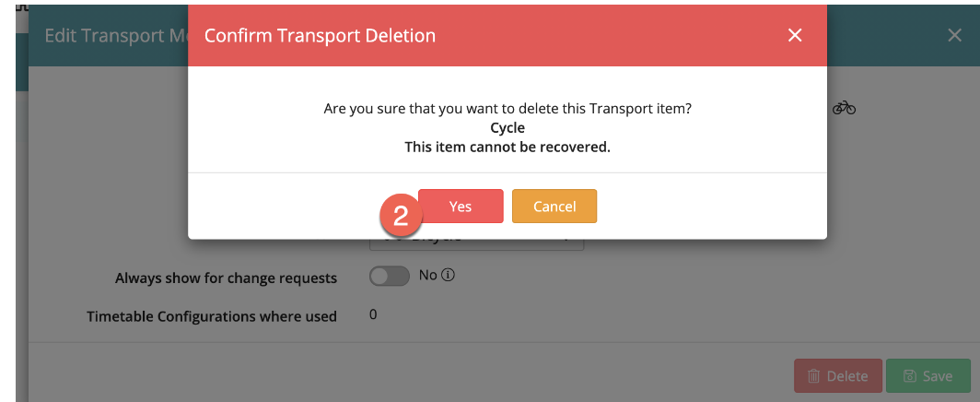Close the Edit Transport Mode window
The height and width of the screenshot is (402, 980).
pos(955,35)
